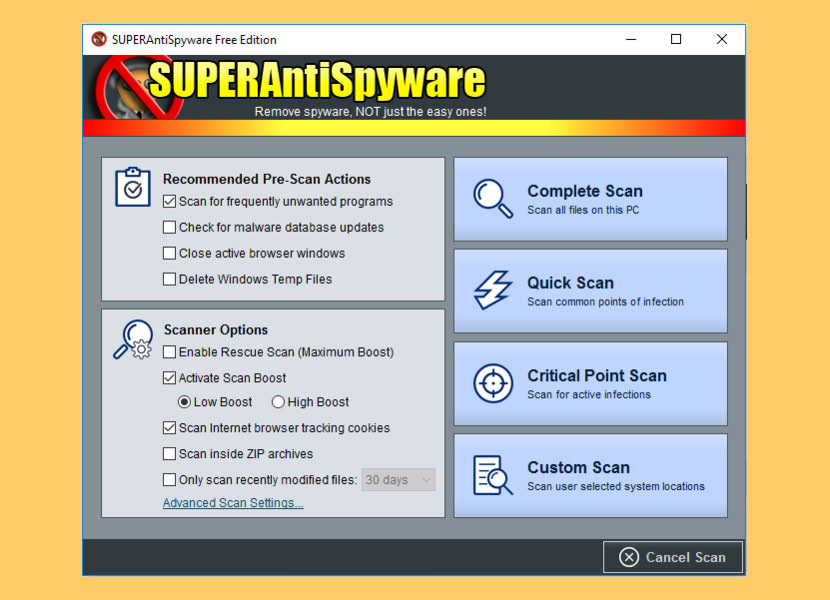Start the Critical Point Scan

[x=590, y=383]
